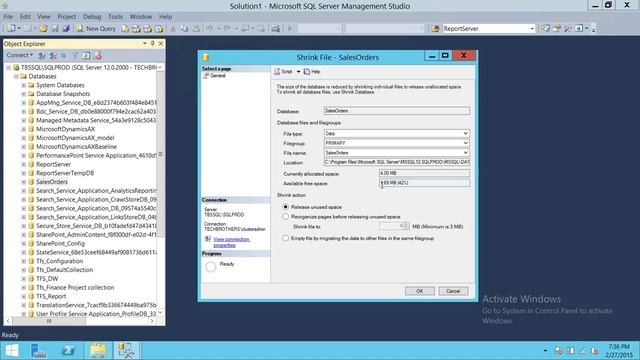Open the Project menu
This screenshot has height=360, width=640.
(67, 17)
